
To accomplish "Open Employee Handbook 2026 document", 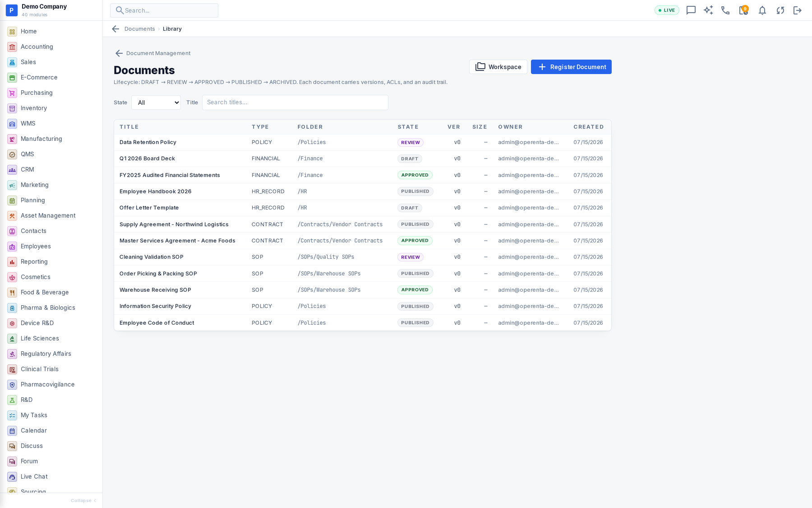I will click(x=156, y=191).
